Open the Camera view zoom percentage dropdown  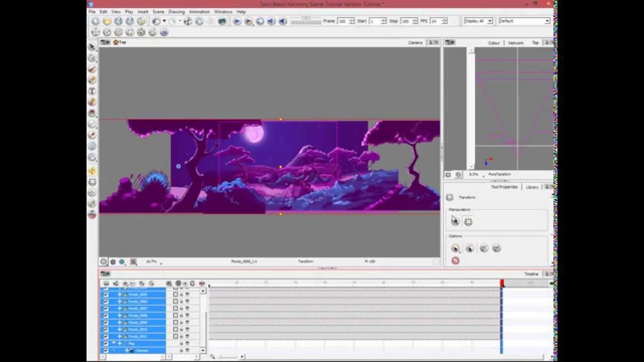154,261
